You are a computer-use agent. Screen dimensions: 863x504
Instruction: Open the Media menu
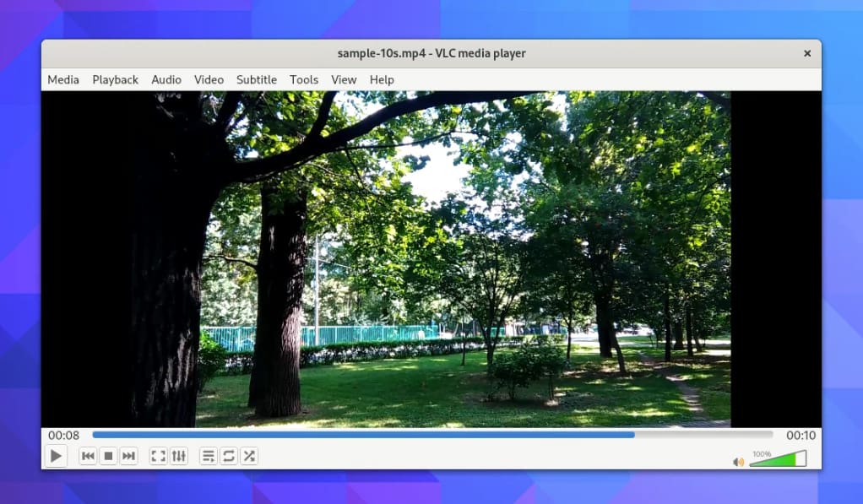click(x=62, y=79)
